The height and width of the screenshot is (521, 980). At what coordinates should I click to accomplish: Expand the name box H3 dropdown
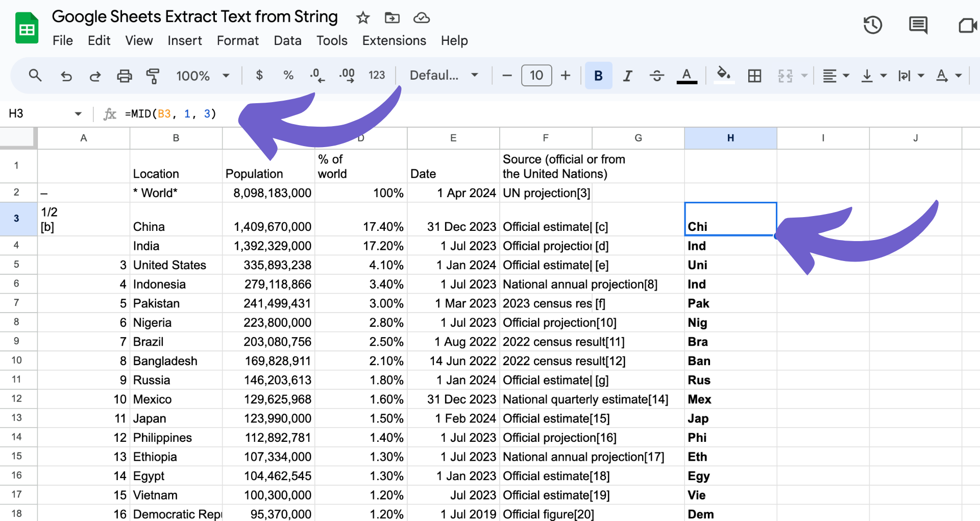coord(78,113)
